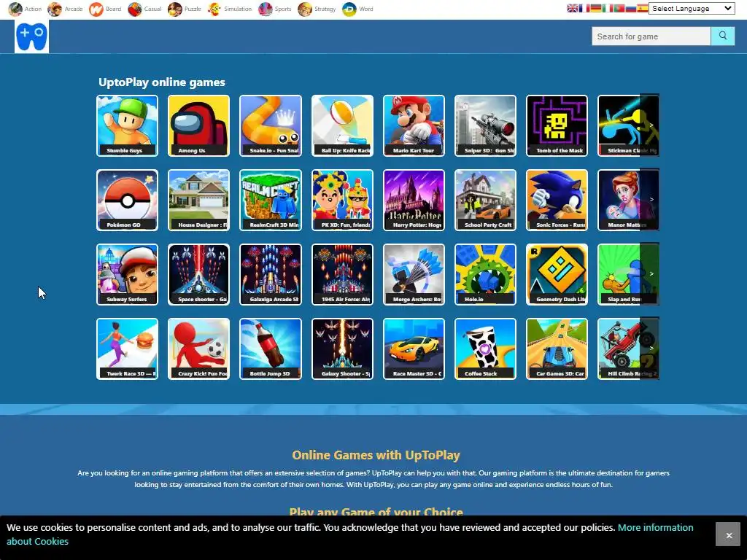Open the Select Language dropdown

pos(692,8)
